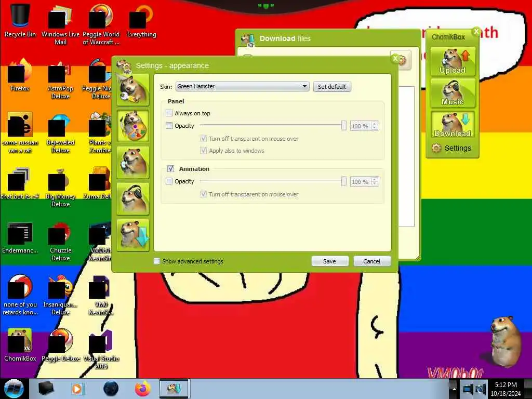Toggle Animation Turn off transparent on mouse over
532x399 pixels.
pyautogui.click(x=203, y=194)
